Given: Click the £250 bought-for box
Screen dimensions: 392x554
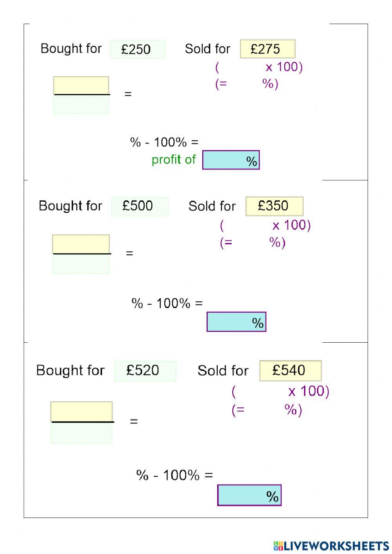Looking at the screenshot, I should pos(138,49).
